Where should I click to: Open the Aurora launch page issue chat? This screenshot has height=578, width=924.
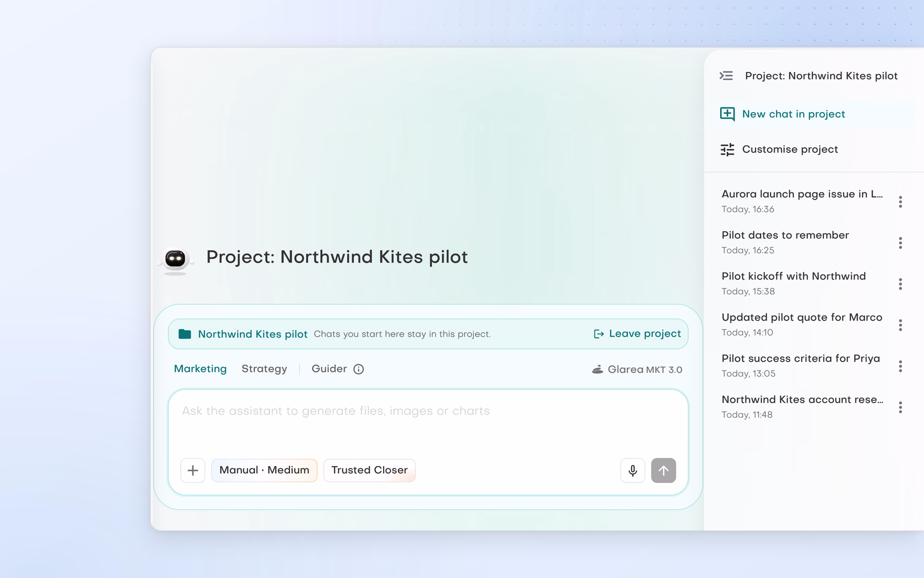click(802, 201)
